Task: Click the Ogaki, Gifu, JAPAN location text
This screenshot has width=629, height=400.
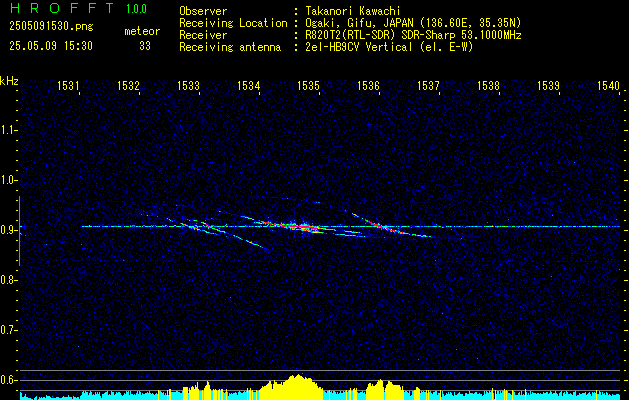Action: pos(413,23)
